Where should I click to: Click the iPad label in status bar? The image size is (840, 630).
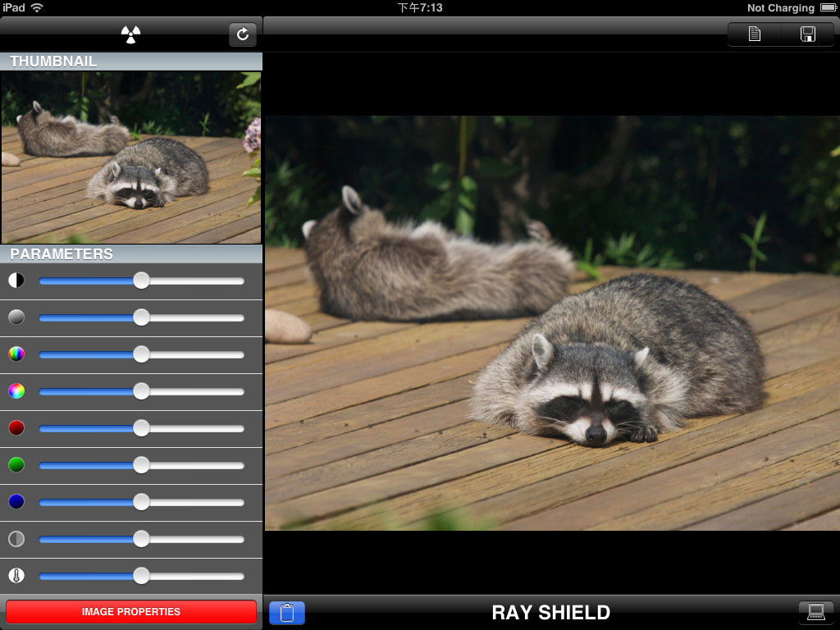tap(13, 7)
